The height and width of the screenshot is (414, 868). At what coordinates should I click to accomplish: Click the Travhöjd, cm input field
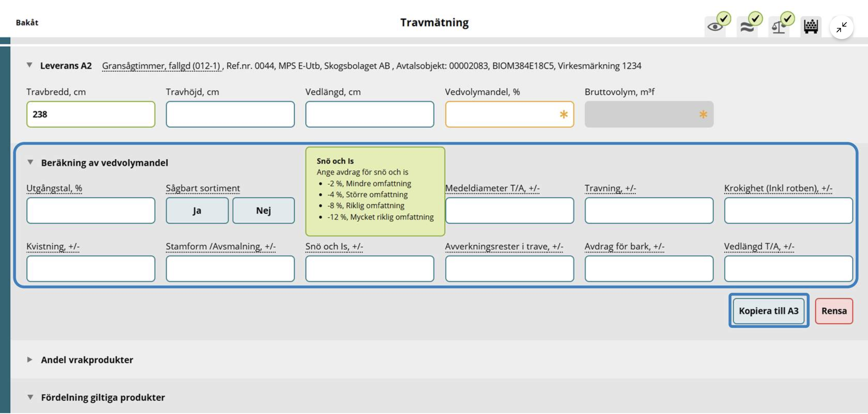point(230,114)
